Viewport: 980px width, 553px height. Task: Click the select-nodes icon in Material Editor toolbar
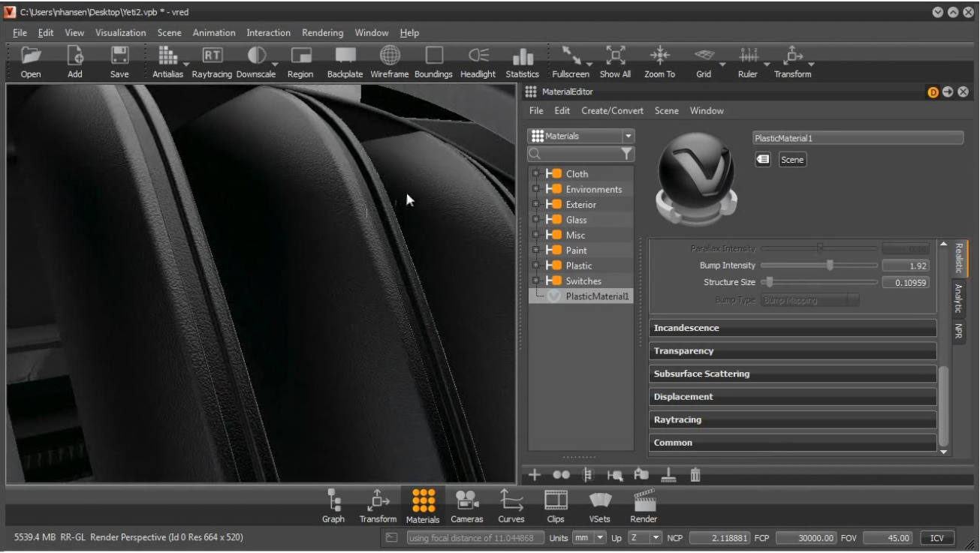615,474
